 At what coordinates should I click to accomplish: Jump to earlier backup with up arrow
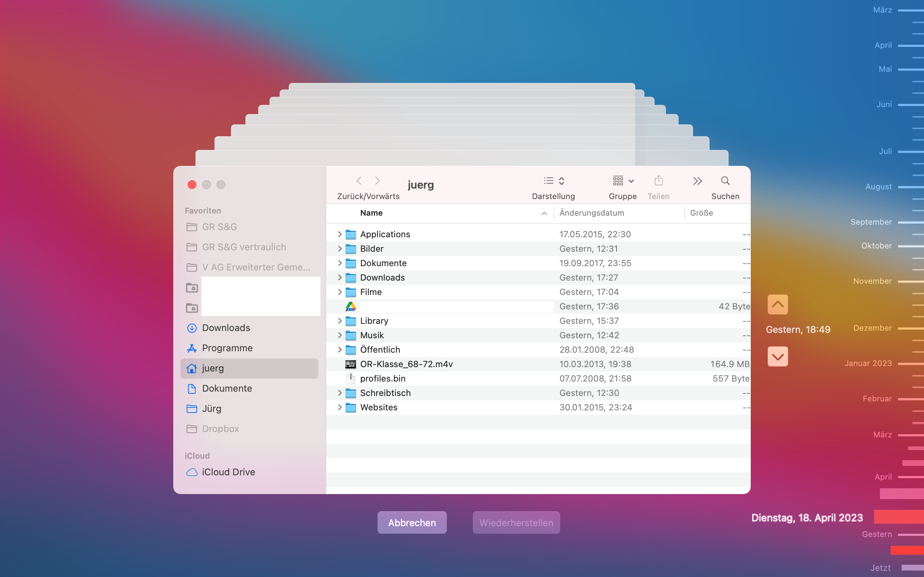pyautogui.click(x=777, y=304)
